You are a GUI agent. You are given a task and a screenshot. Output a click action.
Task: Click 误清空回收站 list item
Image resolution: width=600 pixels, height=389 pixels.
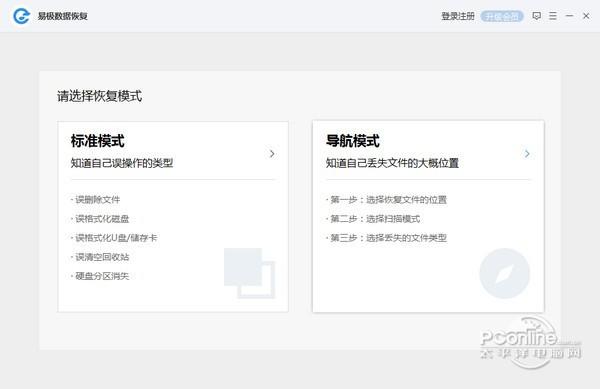click(x=100, y=257)
